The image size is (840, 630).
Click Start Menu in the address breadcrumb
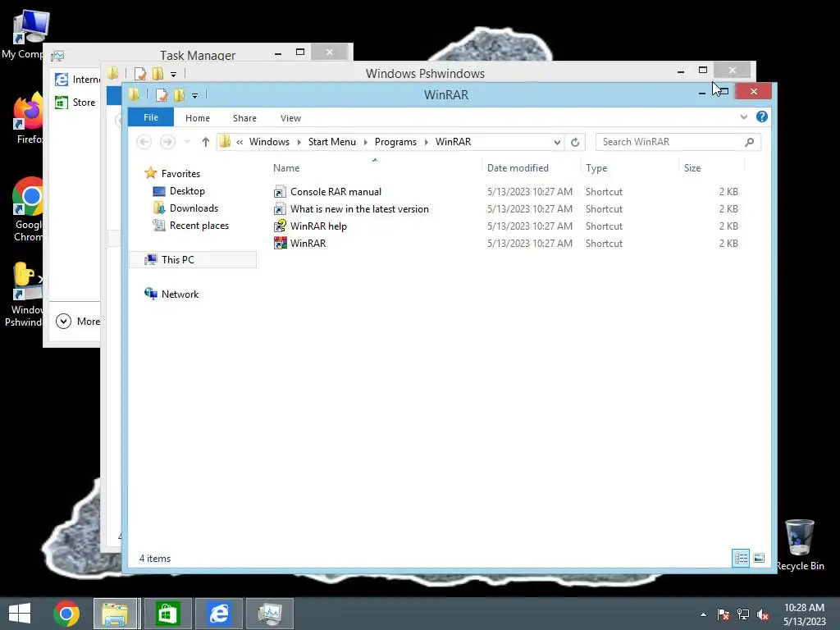(x=331, y=141)
